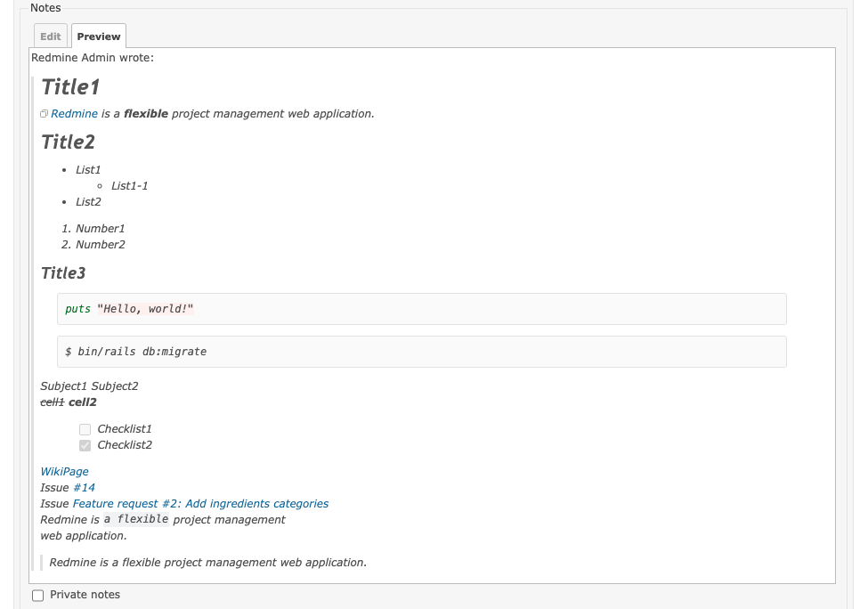868x609 pixels.
Task: Click the bold cell2 text
Action: (83, 402)
